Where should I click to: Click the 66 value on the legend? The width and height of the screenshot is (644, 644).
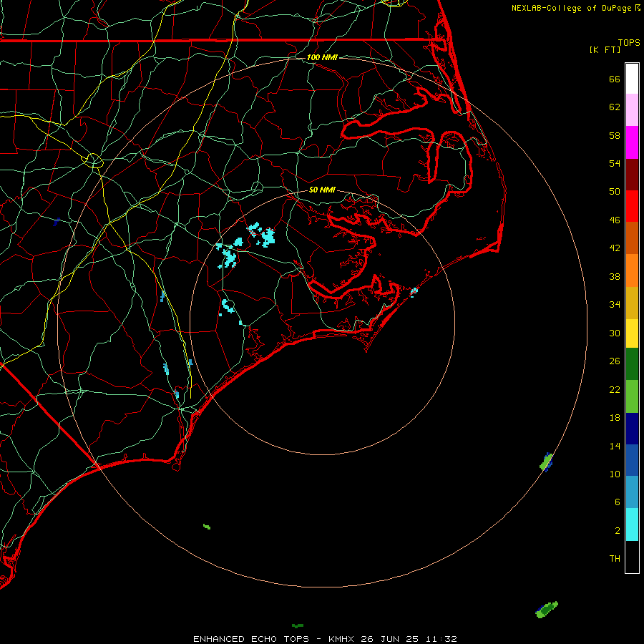pos(615,79)
